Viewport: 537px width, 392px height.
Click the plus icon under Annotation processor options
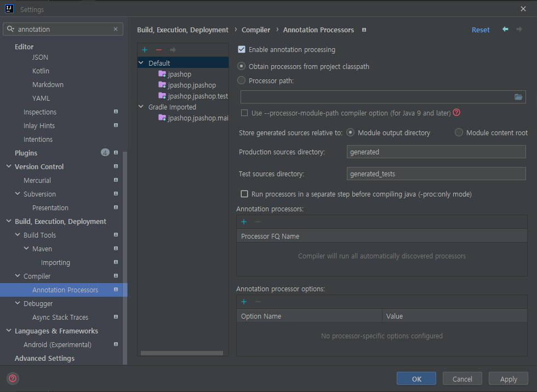tap(243, 302)
